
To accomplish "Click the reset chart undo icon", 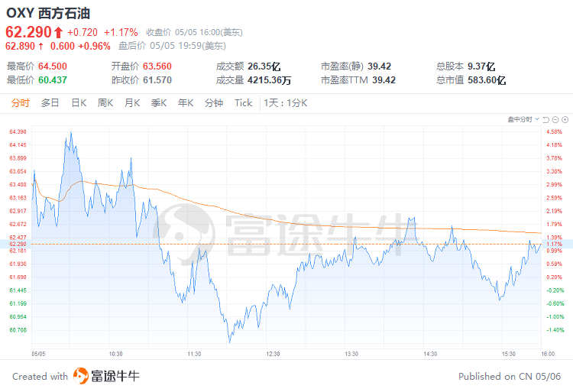I will coord(546,120).
